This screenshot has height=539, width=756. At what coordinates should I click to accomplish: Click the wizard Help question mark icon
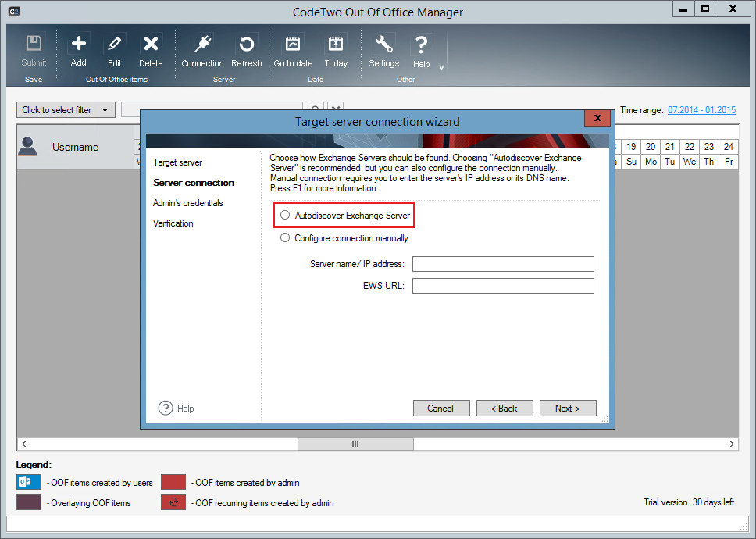pyautogui.click(x=166, y=408)
